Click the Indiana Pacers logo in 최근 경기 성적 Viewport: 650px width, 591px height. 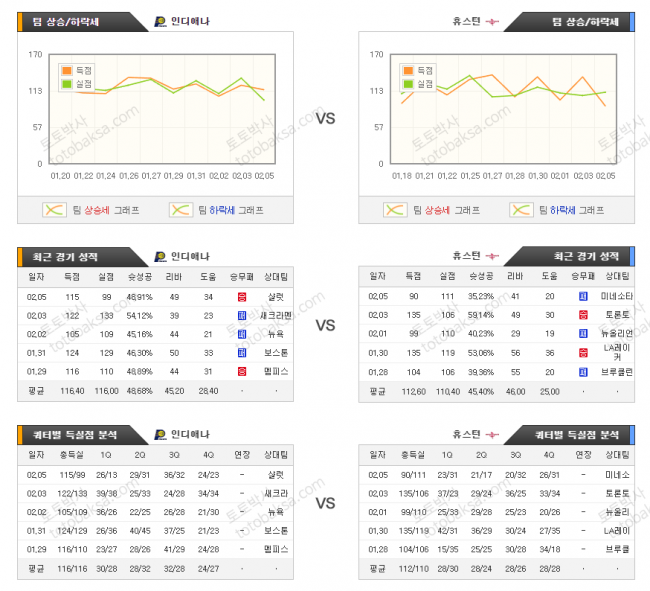(x=160, y=256)
